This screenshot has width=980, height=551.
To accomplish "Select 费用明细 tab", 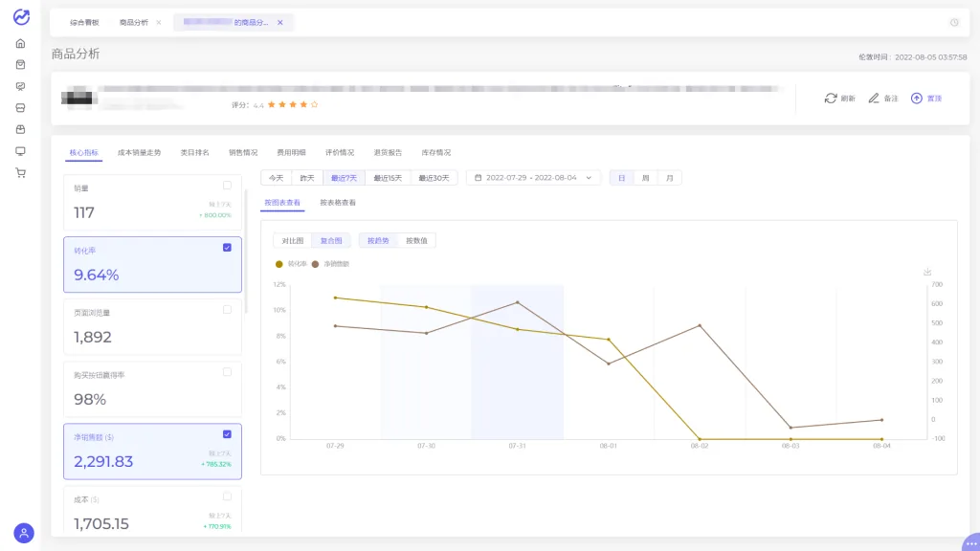I will tap(291, 152).
